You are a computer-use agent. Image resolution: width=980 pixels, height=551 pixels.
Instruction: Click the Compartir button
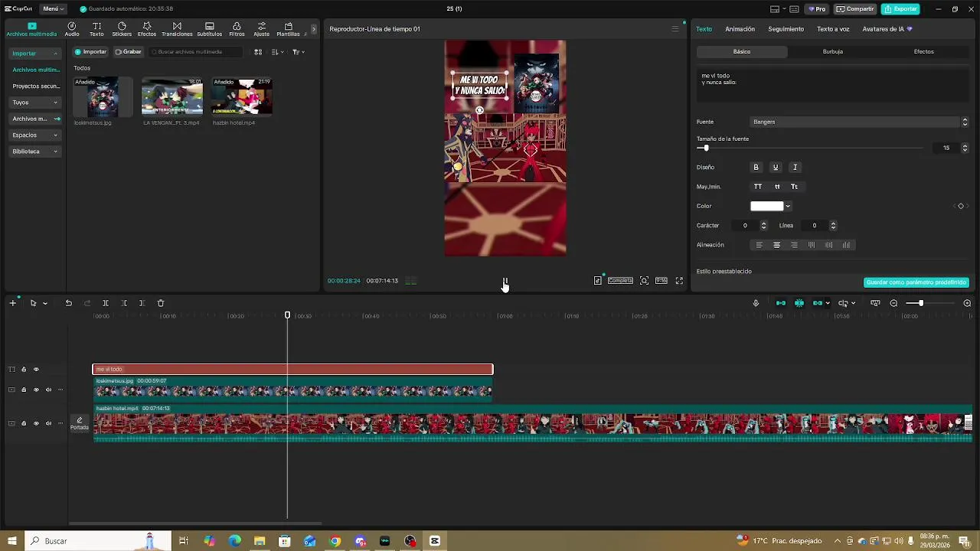[x=855, y=9]
